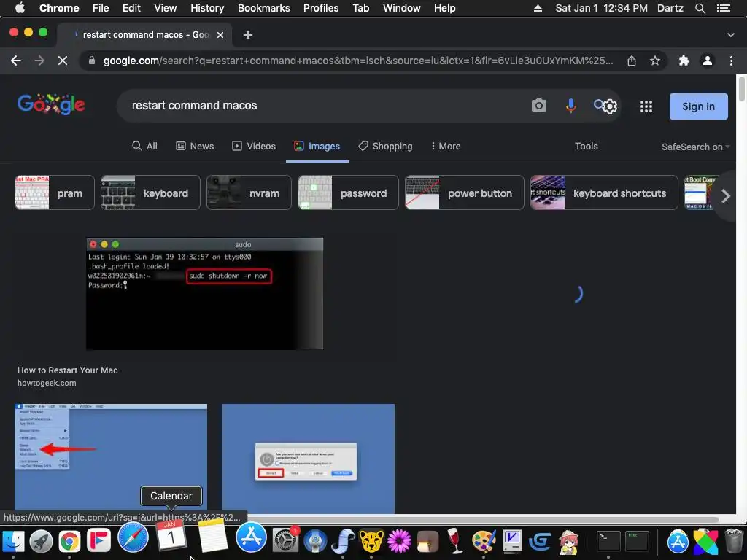Open the tab search chevron
Viewport: 747px width, 560px height.
pyautogui.click(x=731, y=35)
